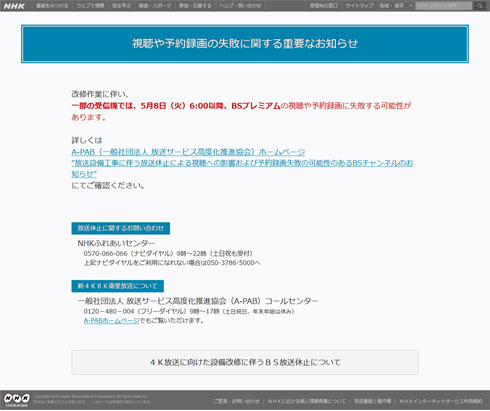The height and width of the screenshot is (411, 490).
Task: Click the blue 重要なお知らせ header banner
Action: pyautogui.click(x=245, y=44)
